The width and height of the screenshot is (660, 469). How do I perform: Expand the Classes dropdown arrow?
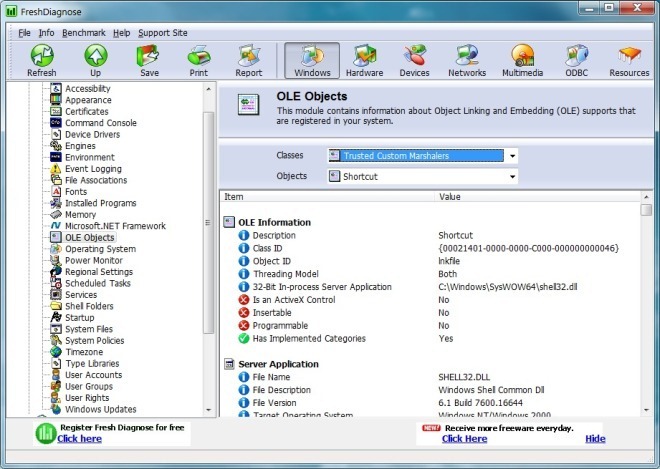512,156
